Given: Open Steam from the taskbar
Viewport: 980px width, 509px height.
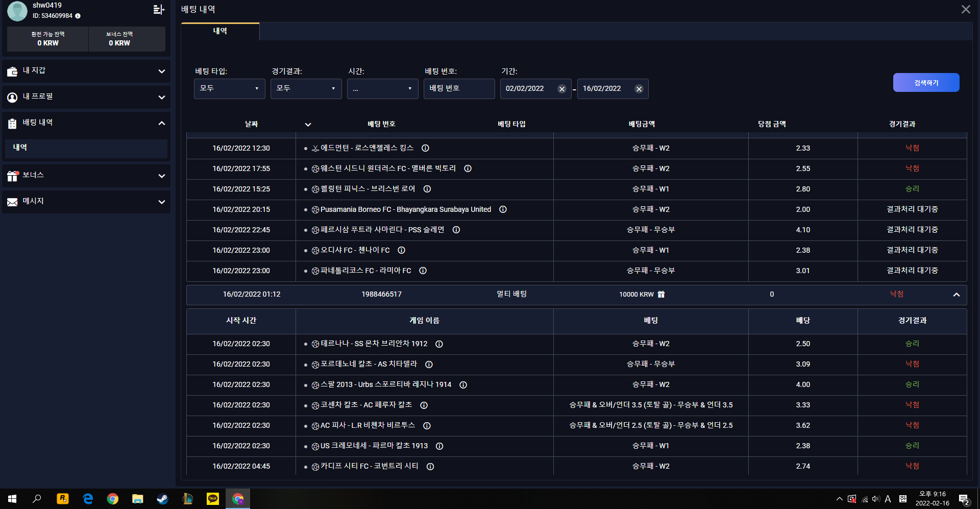Looking at the screenshot, I should [162, 499].
